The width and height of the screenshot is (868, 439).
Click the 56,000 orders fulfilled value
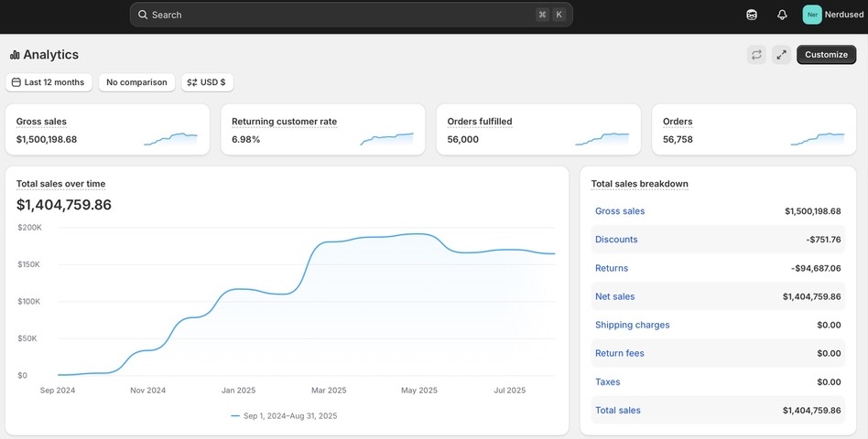(x=462, y=139)
